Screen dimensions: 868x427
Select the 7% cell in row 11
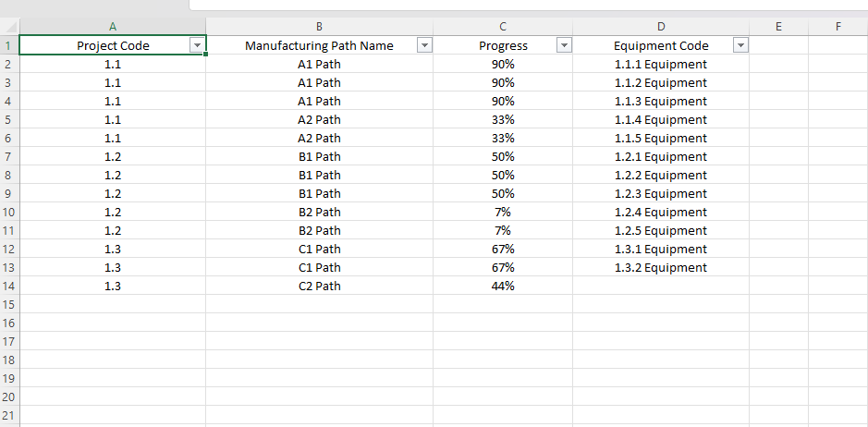click(x=503, y=230)
